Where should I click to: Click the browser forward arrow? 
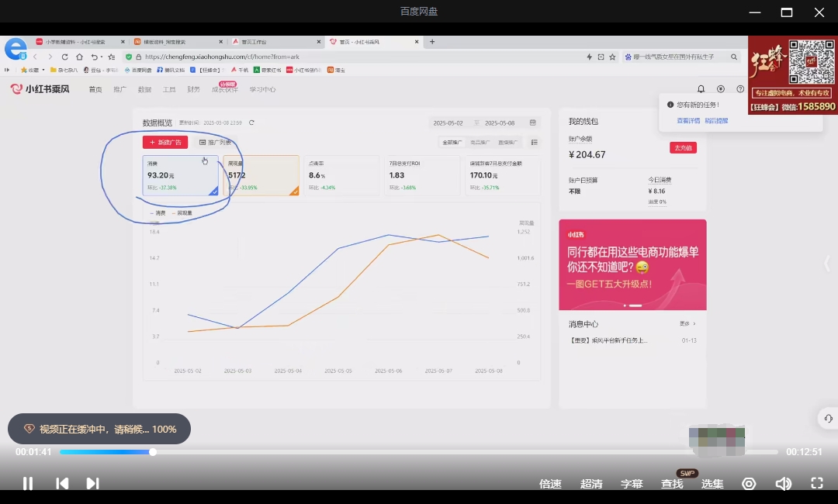[50, 57]
